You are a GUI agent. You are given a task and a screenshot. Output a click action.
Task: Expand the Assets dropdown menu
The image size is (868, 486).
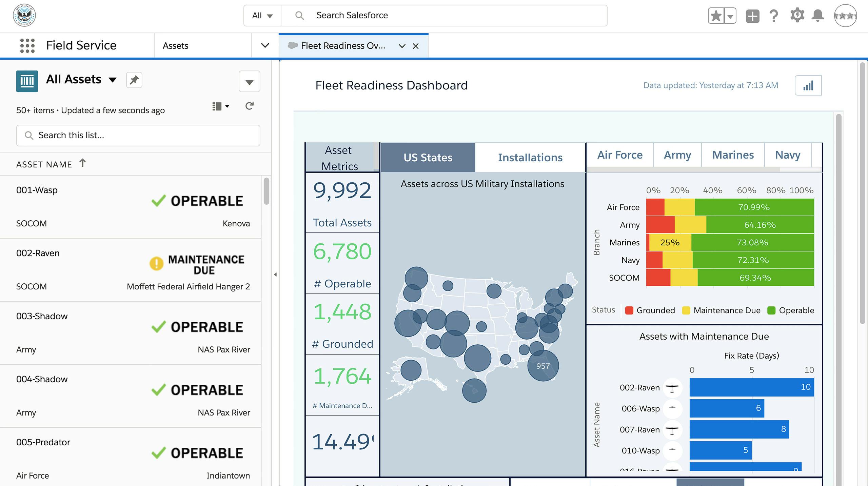[265, 45]
